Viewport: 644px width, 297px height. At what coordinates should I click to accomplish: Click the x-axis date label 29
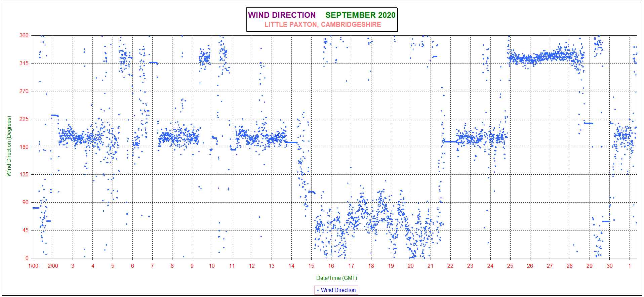(x=590, y=266)
